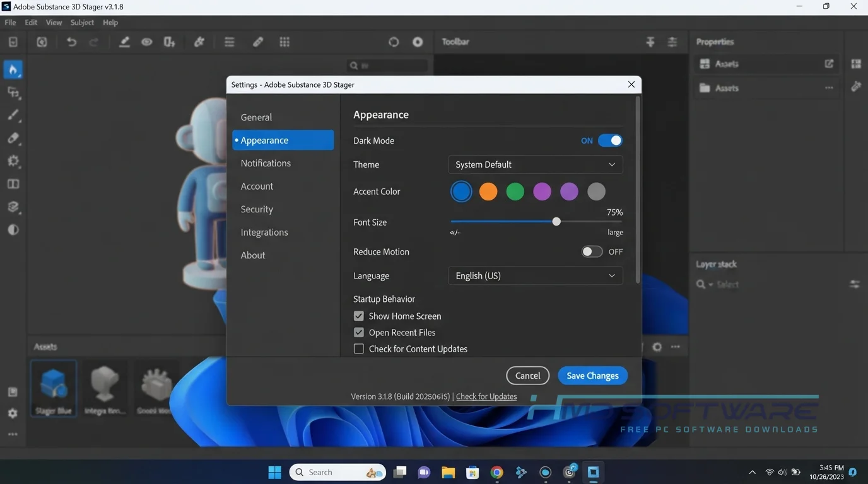The height and width of the screenshot is (484, 868).
Task: Click the Stager Blue asset thumbnail
Action: point(54,388)
